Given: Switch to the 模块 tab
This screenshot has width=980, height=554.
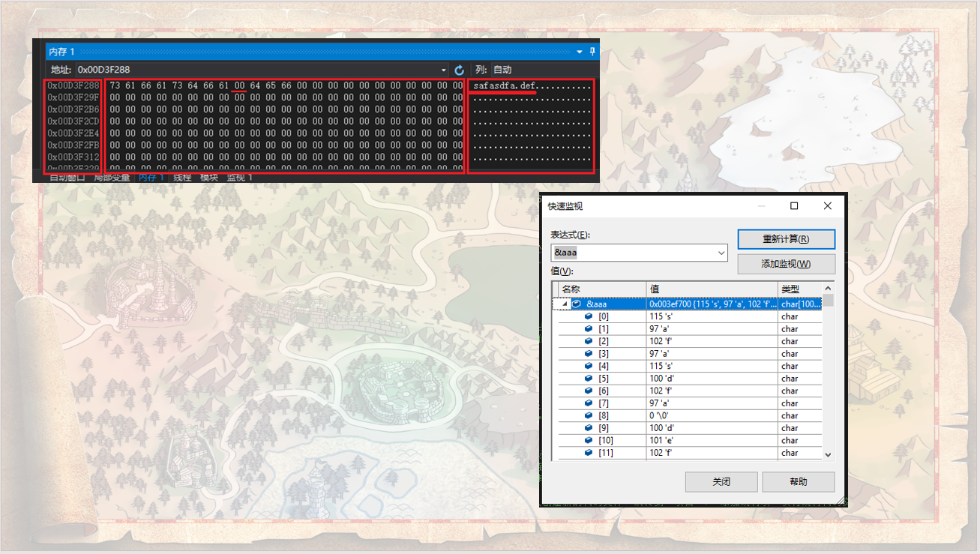Looking at the screenshot, I should tap(209, 178).
